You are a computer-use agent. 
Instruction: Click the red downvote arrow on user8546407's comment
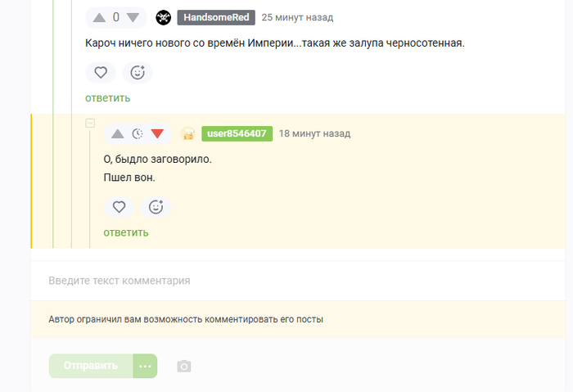point(157,133)
